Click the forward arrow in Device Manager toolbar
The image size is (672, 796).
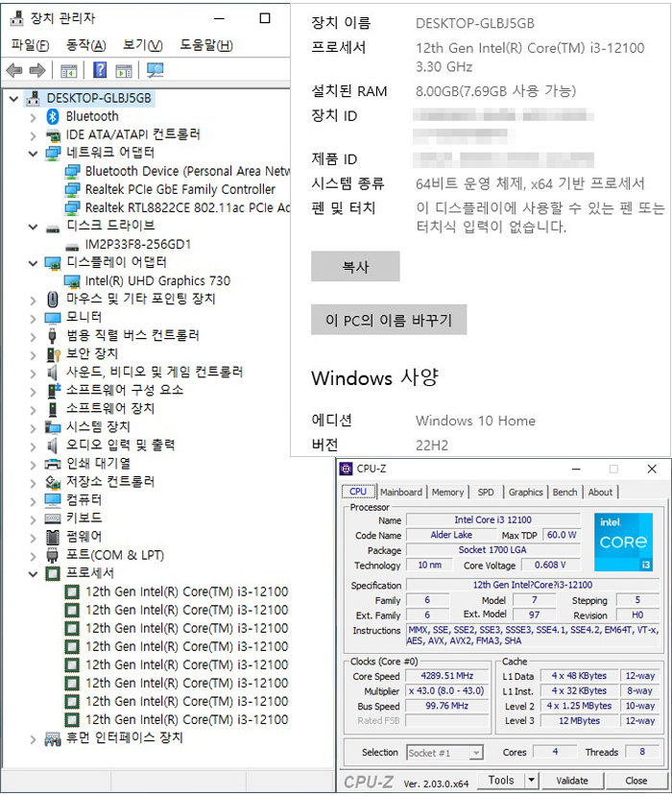tap(37, 70)
